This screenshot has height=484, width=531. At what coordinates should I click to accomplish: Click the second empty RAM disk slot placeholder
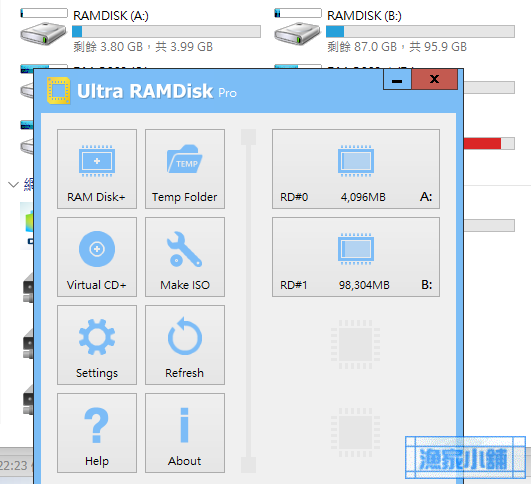[356, 433]
